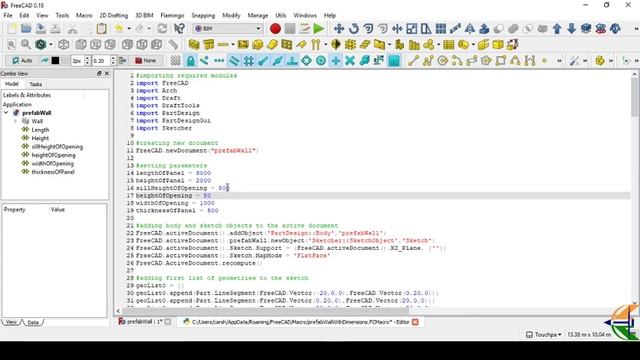The height and width of the screenshot is (360, 640).
Task: Click the Paste clipboard icon
Action: point(102,29)
